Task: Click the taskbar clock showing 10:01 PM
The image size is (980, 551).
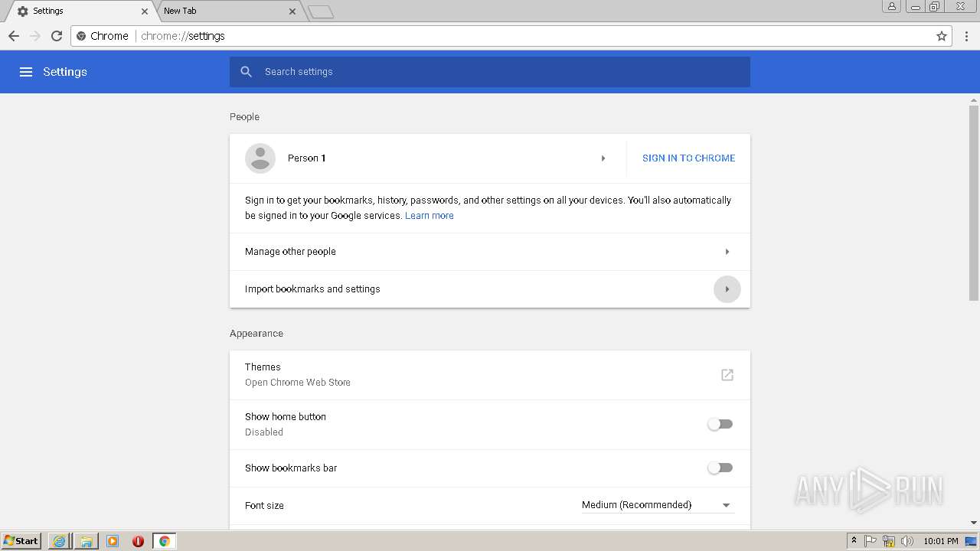Action: pyautogui.click(x=940, y=541)
